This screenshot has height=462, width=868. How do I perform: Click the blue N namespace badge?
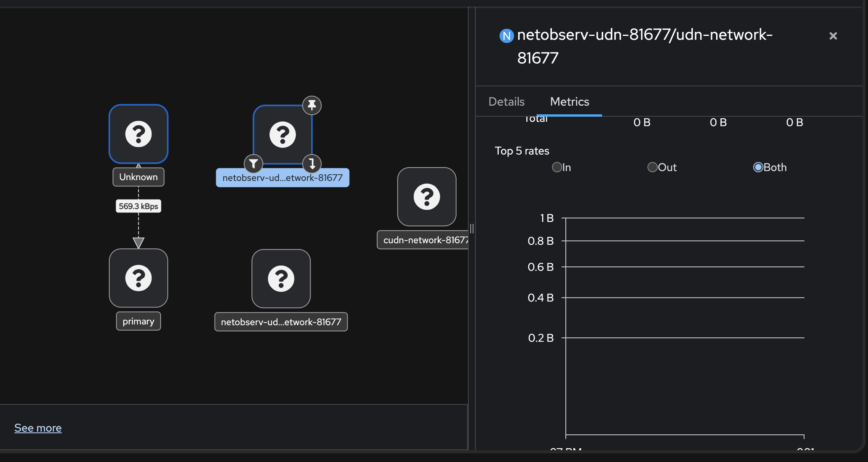pos(506,36)
